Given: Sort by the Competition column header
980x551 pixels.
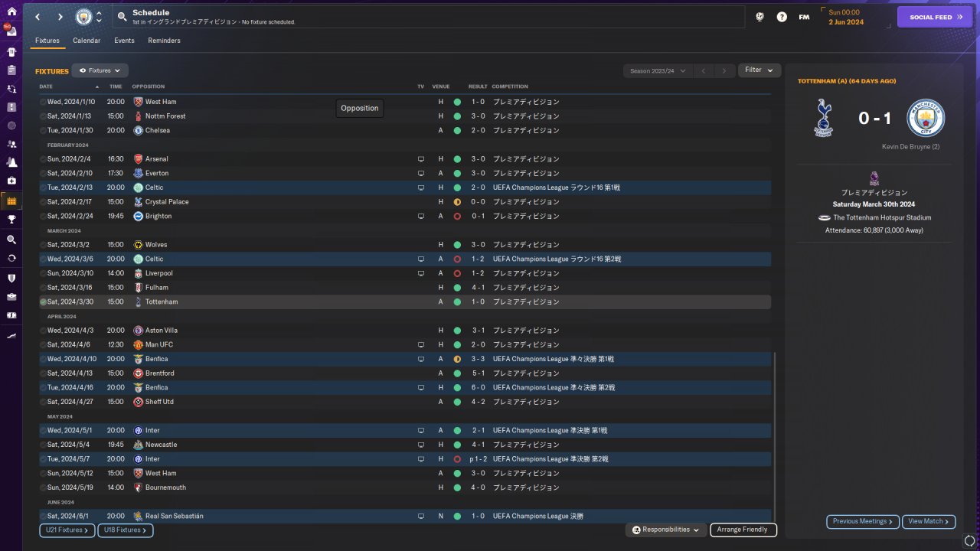Looking at the screenshot, I should coord(510,86).
